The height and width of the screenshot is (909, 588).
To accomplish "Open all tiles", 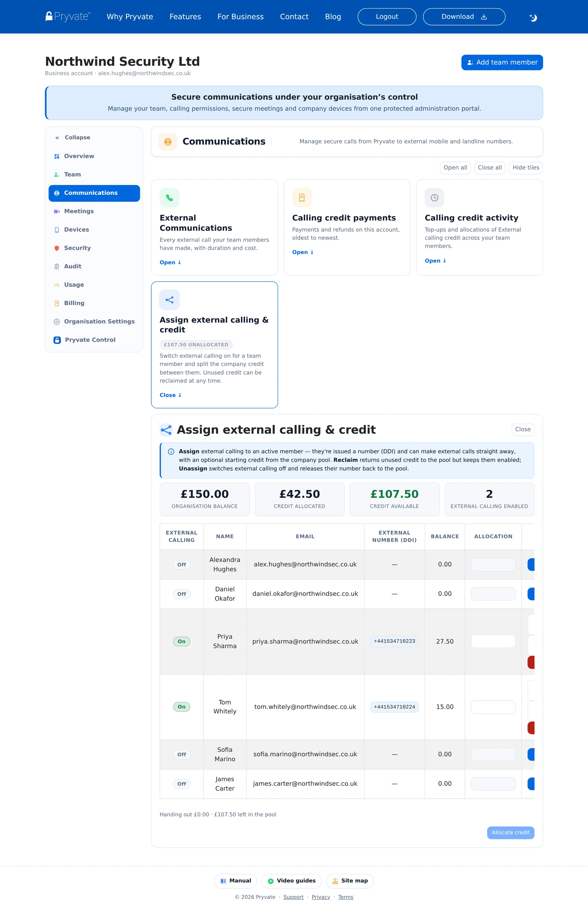I will [455, 168].
